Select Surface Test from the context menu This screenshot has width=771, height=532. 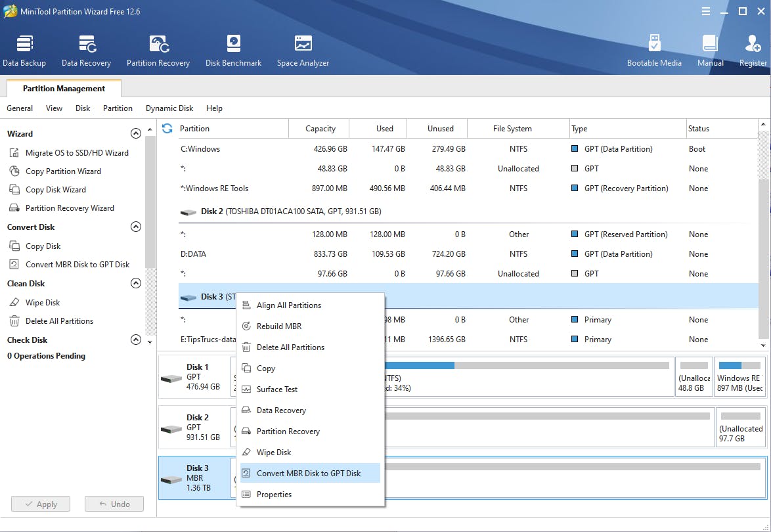(x=277, y=389)
